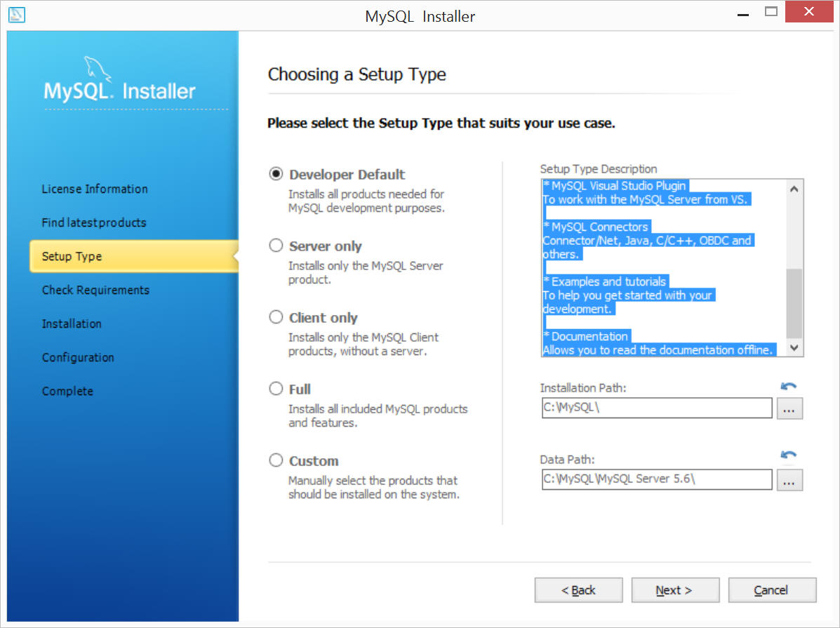840x628 pixels.
Task: Click inside the Installation Path text field
Action: point(657,408)
